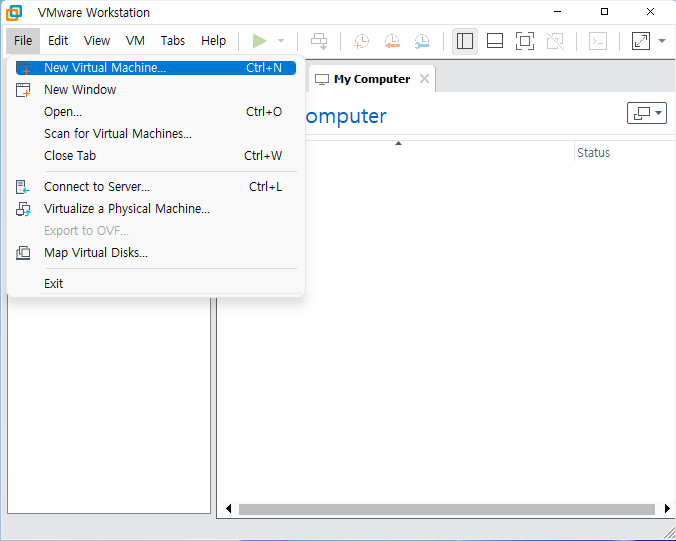Viewport: 676px width, 541px height.
Task: Close the My Computer tab
Action: pos(424,78)
